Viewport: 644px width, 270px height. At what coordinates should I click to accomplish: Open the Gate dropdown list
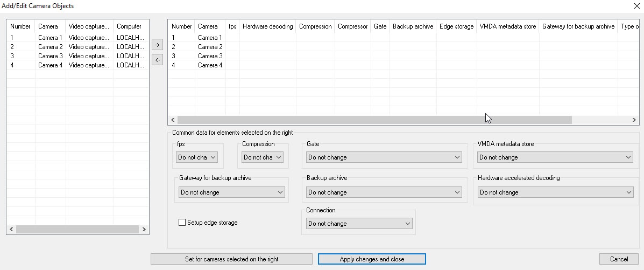[x=384, y=157]
